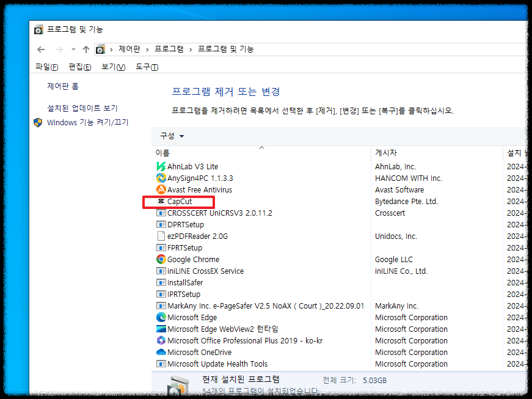Click the Microsoft Office Professional Plus icon
The width and height of the screenshot is (532, 399).
coord(161,340)
